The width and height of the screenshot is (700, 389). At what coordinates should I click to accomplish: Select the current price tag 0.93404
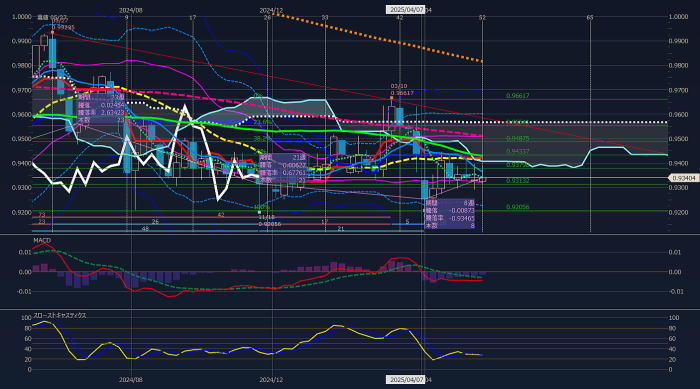coord(683,178)
